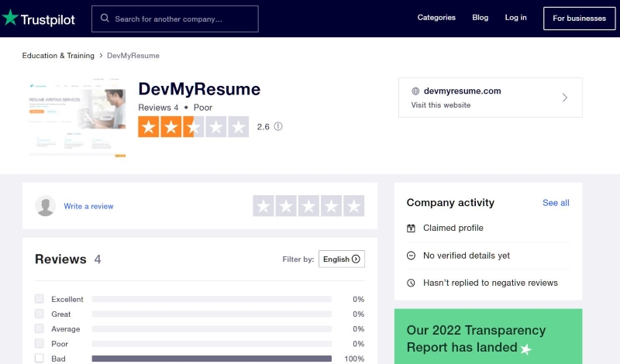Click the Excellent 0% rating bar
The image size is (620, 364).
(x=212, y=299)
